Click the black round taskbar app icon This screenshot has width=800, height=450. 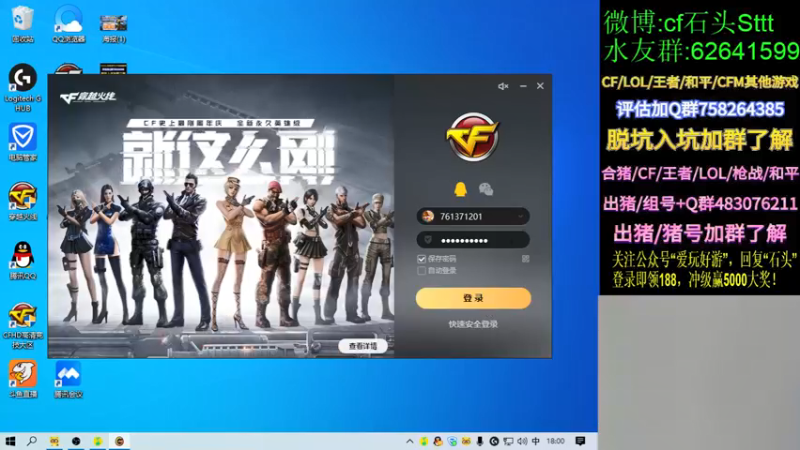76,441
